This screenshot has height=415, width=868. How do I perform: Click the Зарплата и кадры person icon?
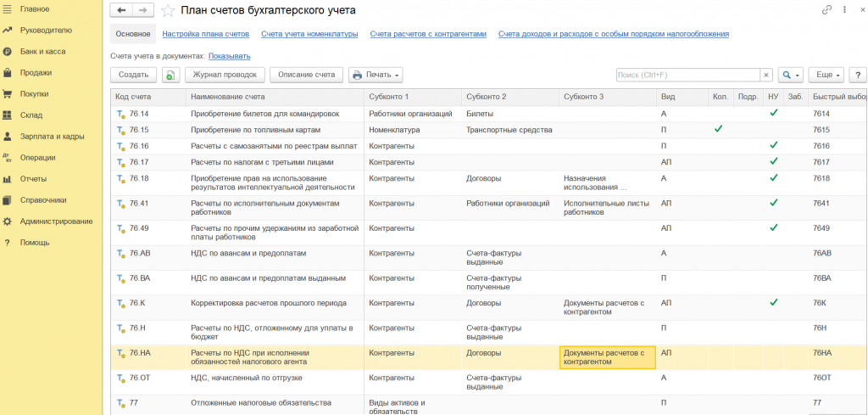[7, 137]
